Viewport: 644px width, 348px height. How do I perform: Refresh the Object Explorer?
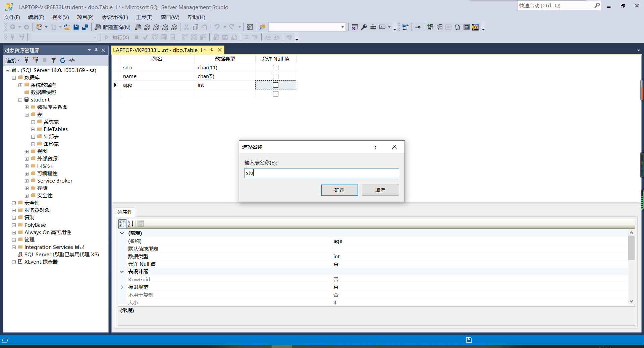[x=63, y=60]
